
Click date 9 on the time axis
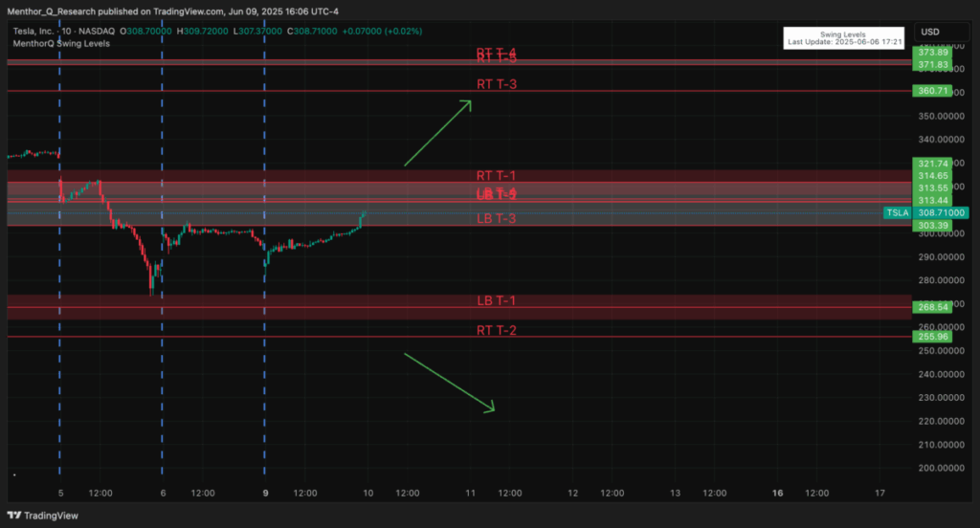point(266,493)
